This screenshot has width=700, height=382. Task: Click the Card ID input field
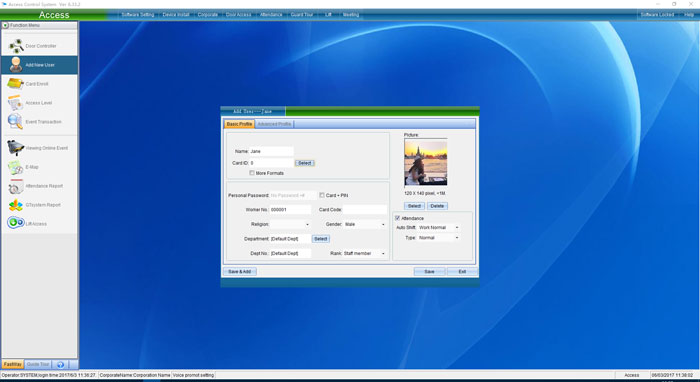pyautogui.click(x=271, y=163)
